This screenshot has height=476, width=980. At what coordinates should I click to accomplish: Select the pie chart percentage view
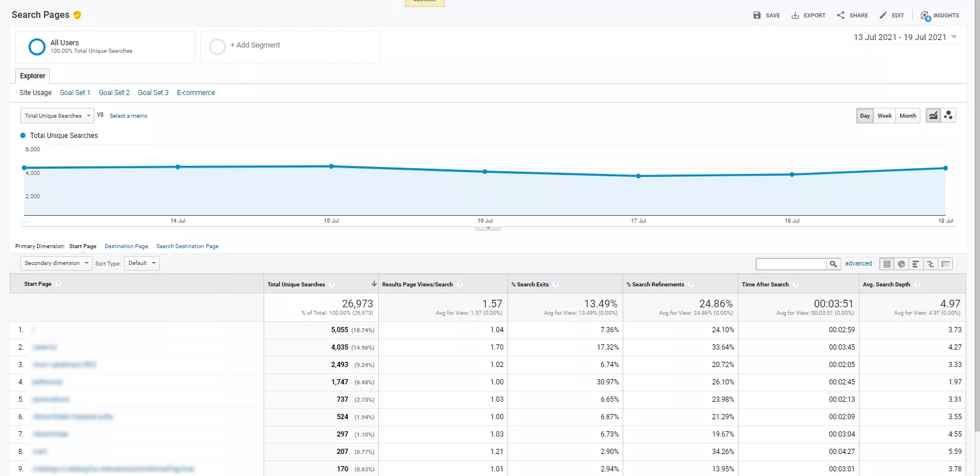(x=901, y=264)
